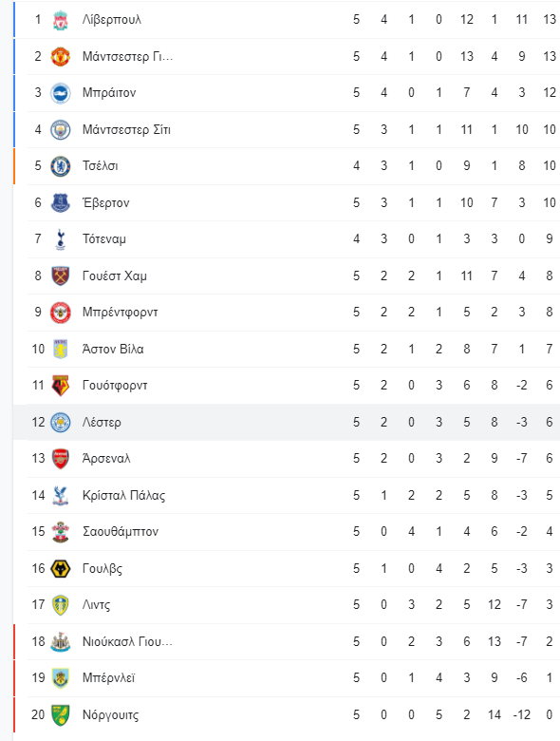Select the Λιντς row in standings
Screen dimensions: 560x741
coord(293,605)
